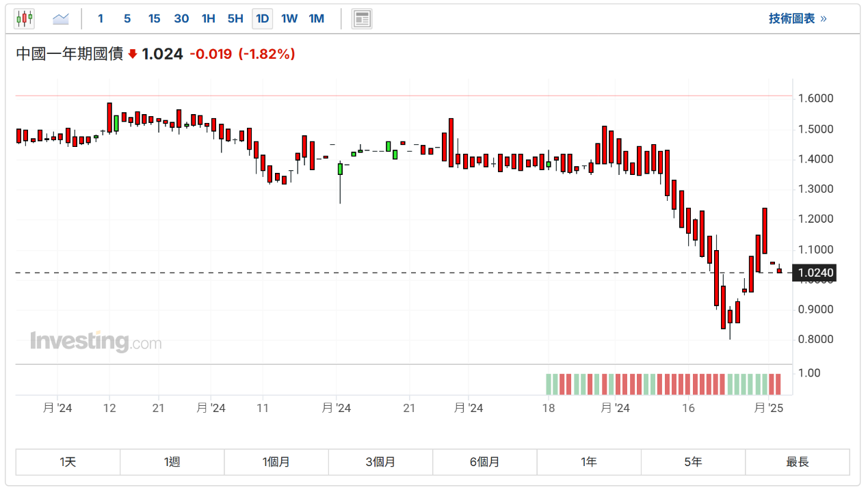
Task: Switch range to 5年
Action: click(x=693, y=462)
